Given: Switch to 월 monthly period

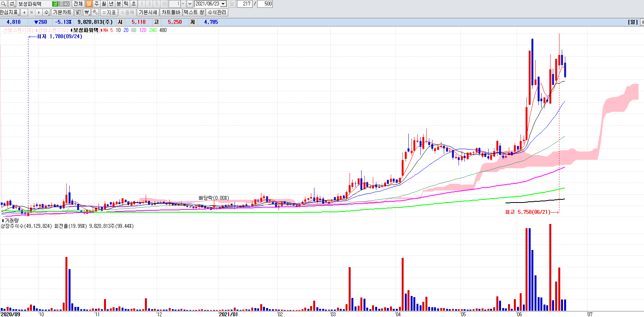Looking at the screenshot, I should [x=104, y=4].
